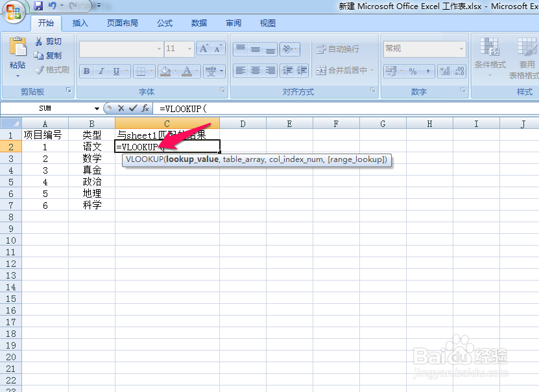Open the 对齐方式 dialog launcher
This screenshot has width=539, height=392.
click(373, 90)
